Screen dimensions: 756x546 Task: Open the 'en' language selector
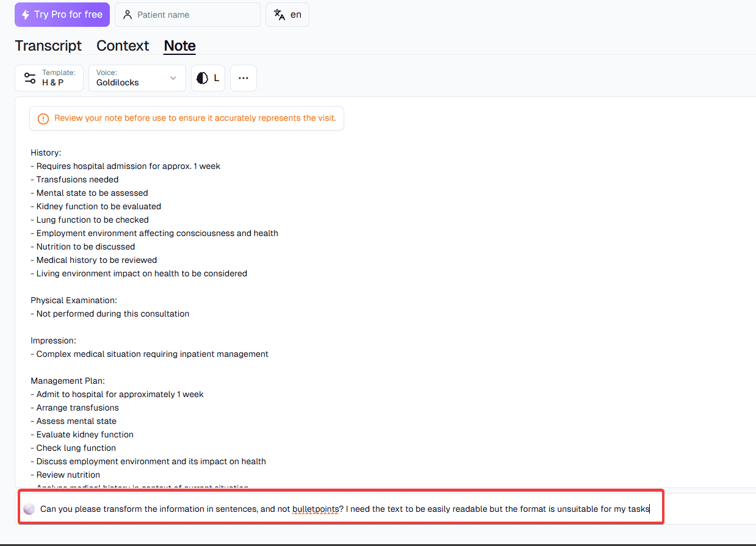[x=287, y=15]
